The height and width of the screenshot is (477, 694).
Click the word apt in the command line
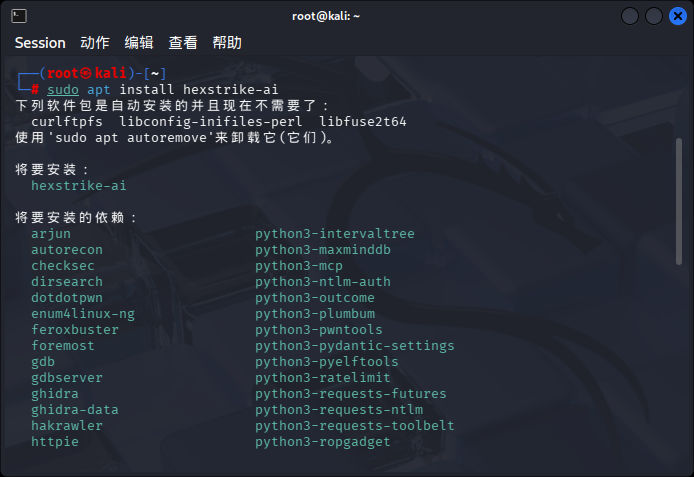(98, 90)
